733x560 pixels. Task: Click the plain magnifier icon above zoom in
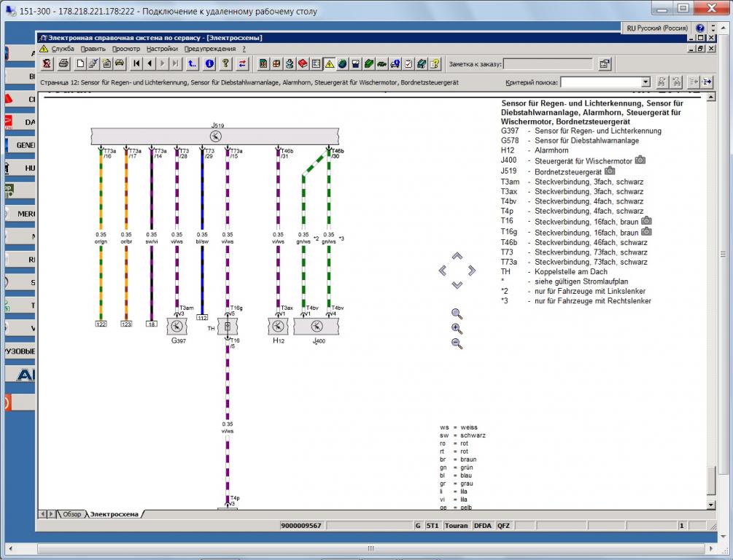point(457,314)
